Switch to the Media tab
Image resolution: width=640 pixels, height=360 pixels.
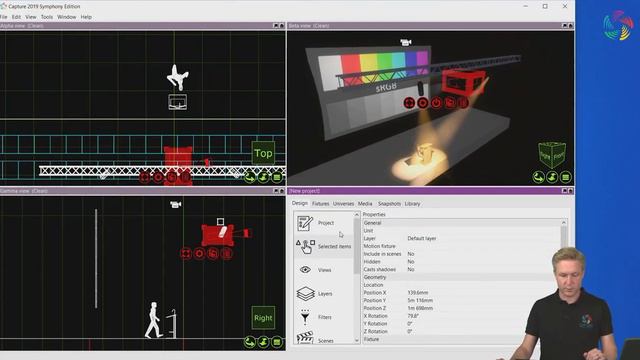tap(365, 204)
